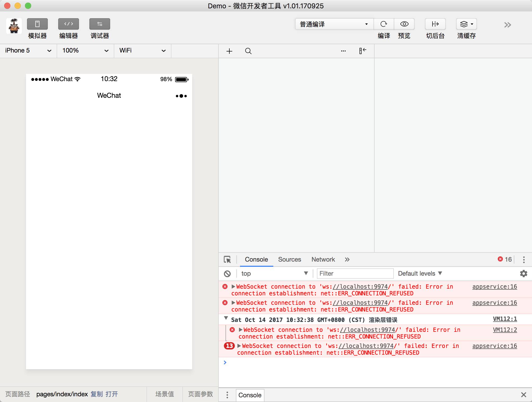
Task: Click the 编译 compile refresh icon
Action: pyautogui.click(x=384, y=24)
